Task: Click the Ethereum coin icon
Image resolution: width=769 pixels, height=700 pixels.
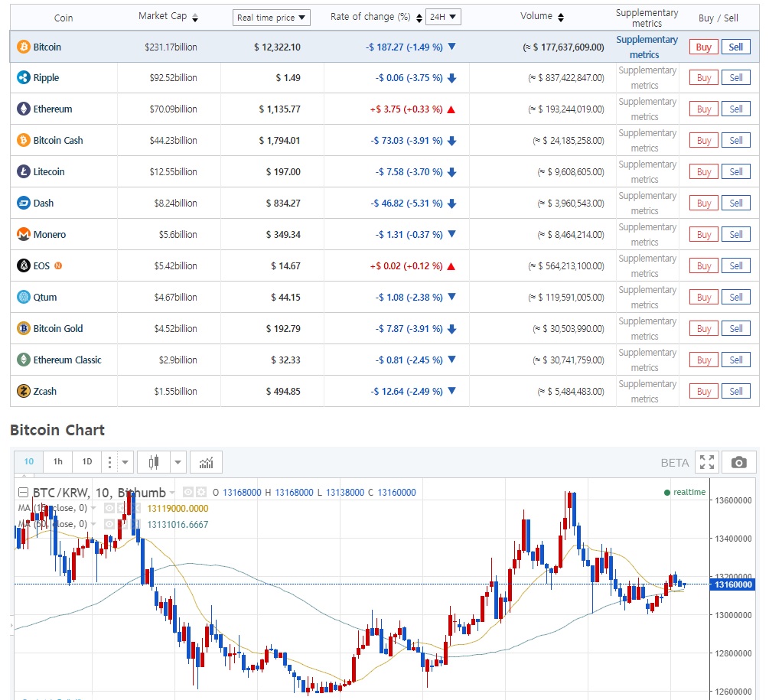Action: tap(23, 109)
